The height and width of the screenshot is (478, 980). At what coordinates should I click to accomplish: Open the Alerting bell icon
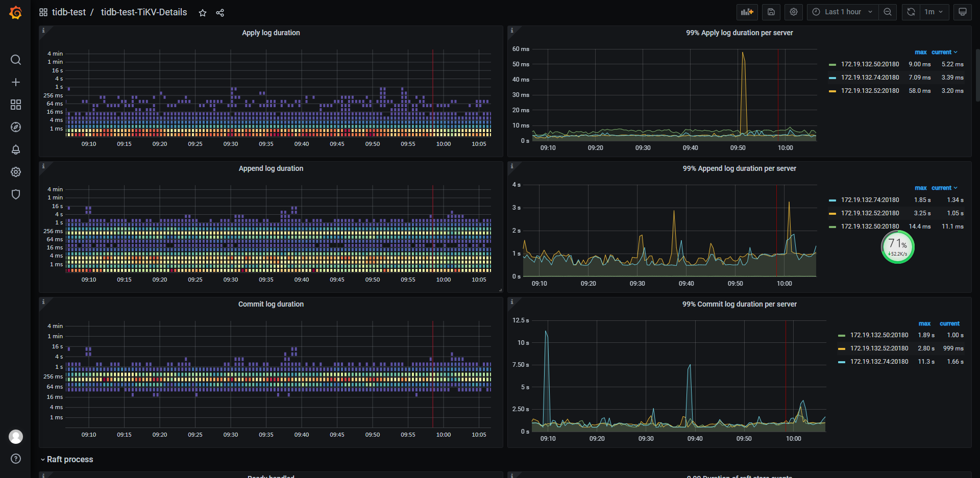click(16, 149)
